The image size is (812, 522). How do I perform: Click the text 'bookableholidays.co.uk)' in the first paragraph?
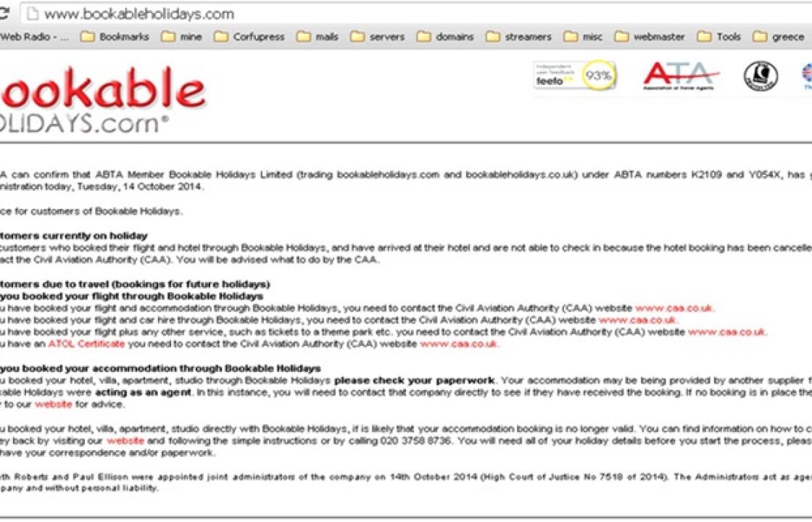click(x=521, y=175)
